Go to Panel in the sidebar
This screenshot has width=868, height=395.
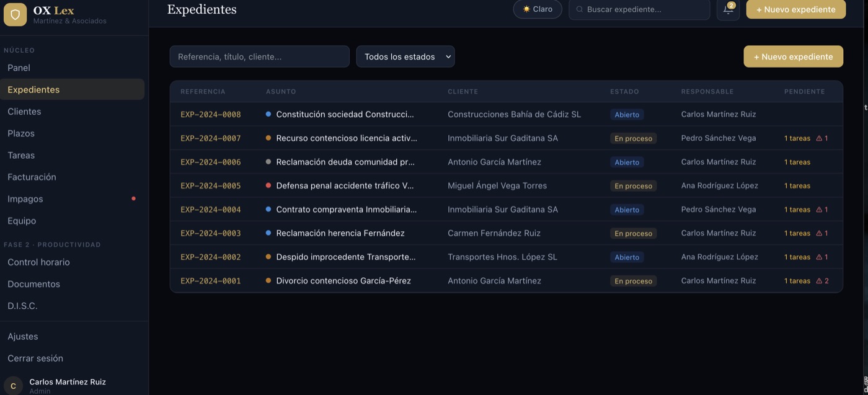tap(19, 68)
